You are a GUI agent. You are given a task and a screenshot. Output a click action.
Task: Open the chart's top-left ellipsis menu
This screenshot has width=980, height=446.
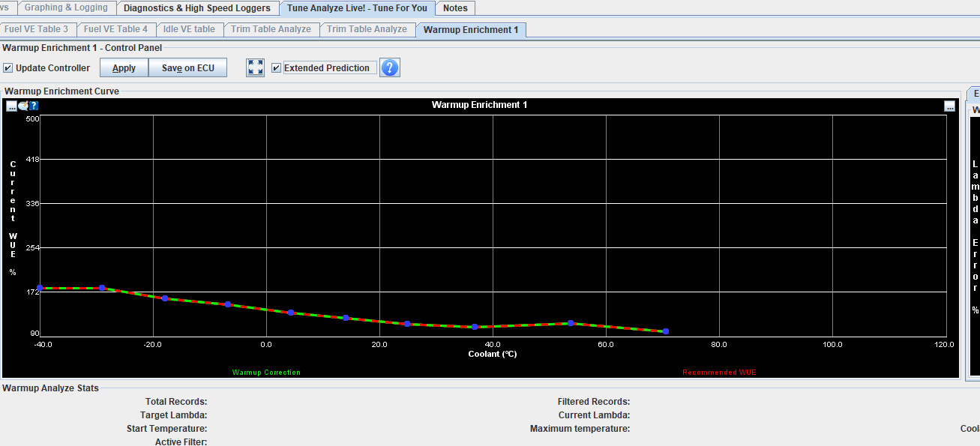11,106
